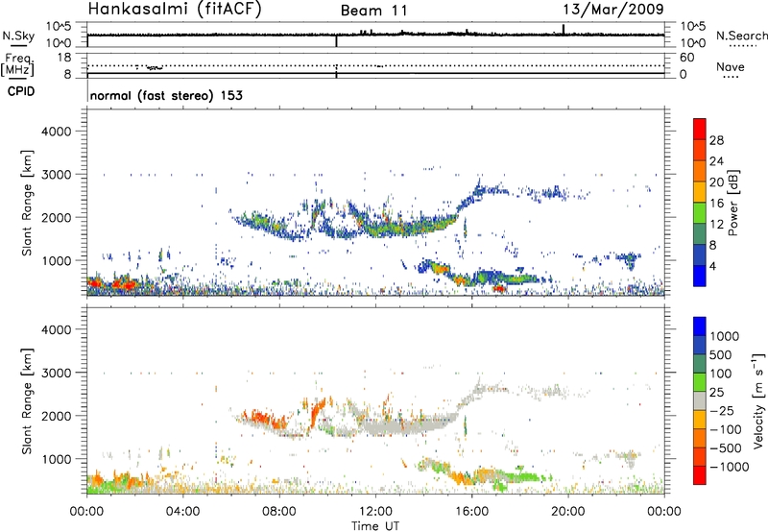768x532 pixels.
Task: Click the 13/Mar/2009 date label
Action: point(613,9)
